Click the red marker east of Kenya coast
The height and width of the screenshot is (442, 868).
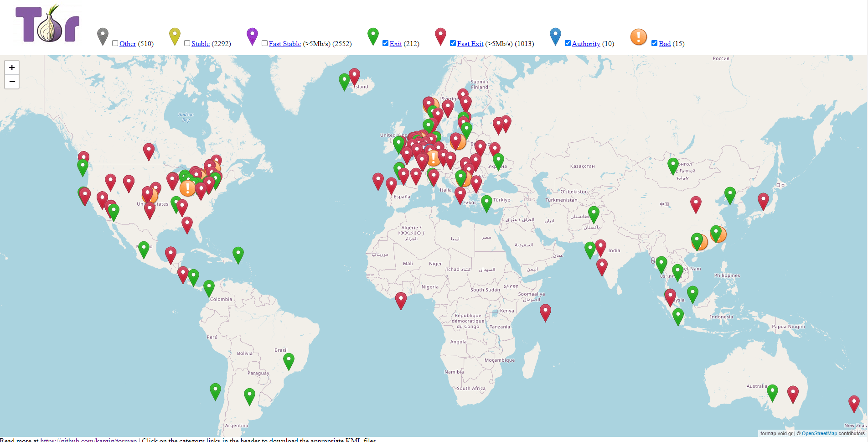click(545, 312)
